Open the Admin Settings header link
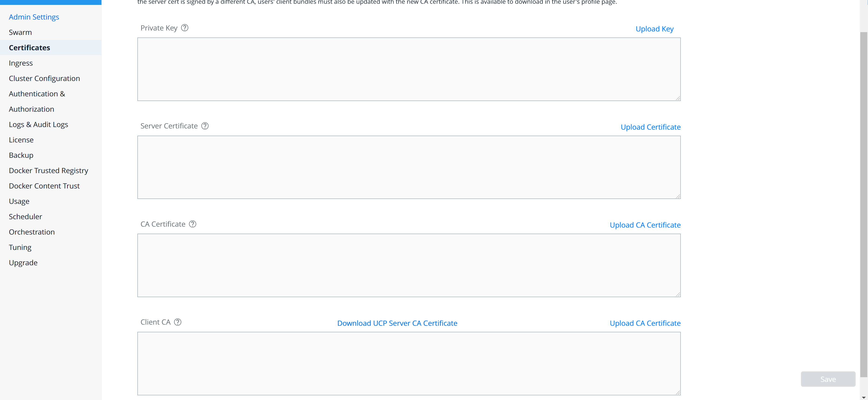 [x=34, y=17]
